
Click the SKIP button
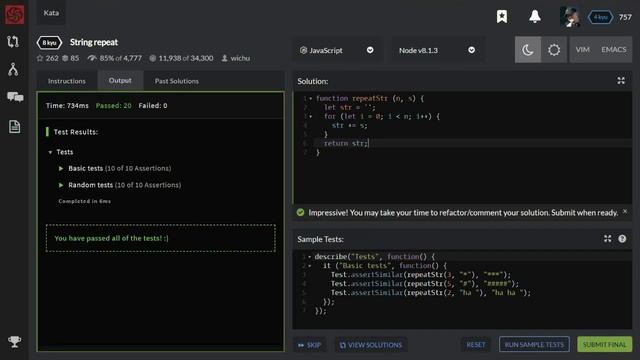309,345
